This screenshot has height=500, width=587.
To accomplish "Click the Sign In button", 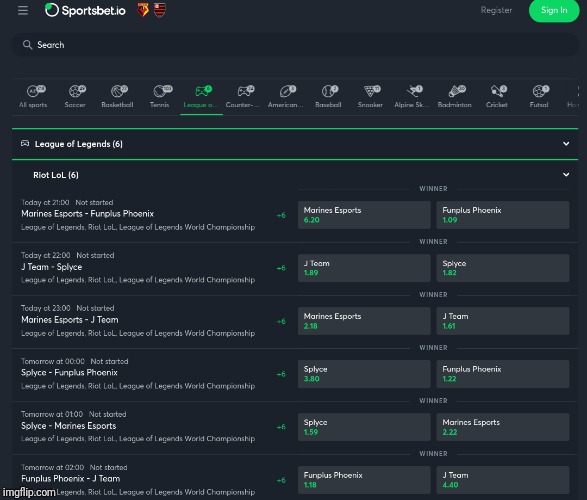I will click(x=554, y=10).
